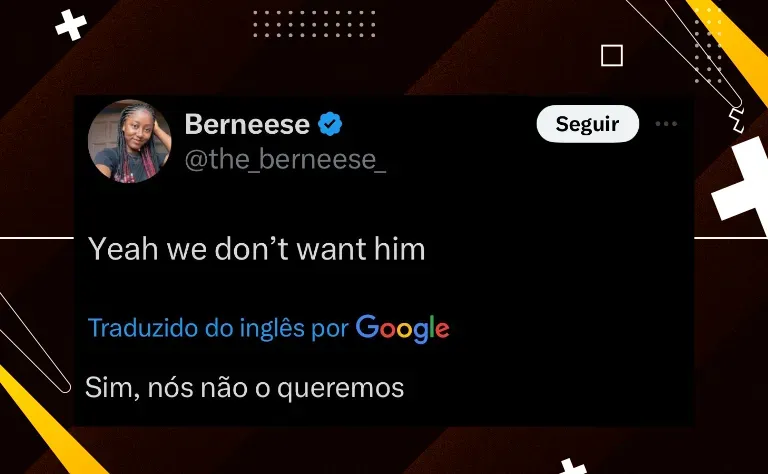Click the white plus icon at top left
This screenshot has height=474, width=768.
click(71, 24)
